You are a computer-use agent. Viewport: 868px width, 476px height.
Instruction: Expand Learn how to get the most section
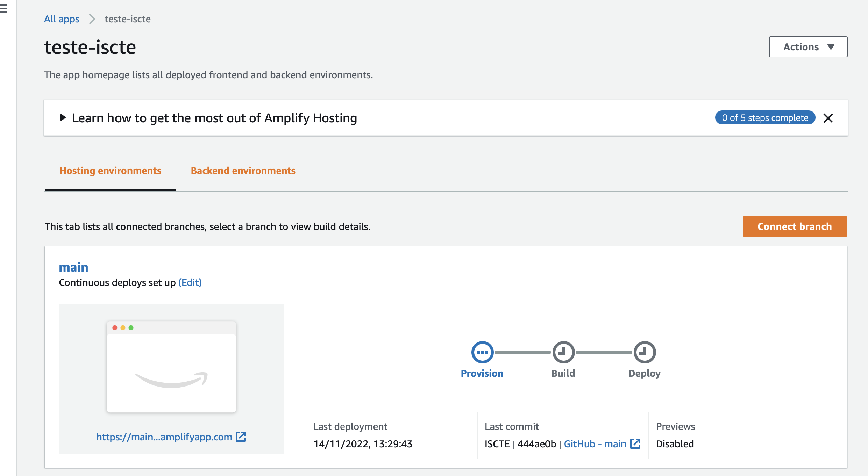click(63, 117)
